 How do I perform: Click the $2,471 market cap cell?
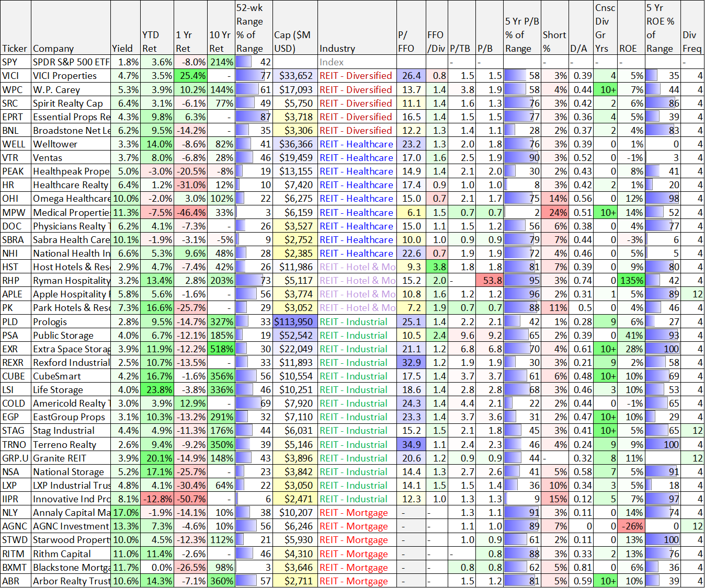295,499
